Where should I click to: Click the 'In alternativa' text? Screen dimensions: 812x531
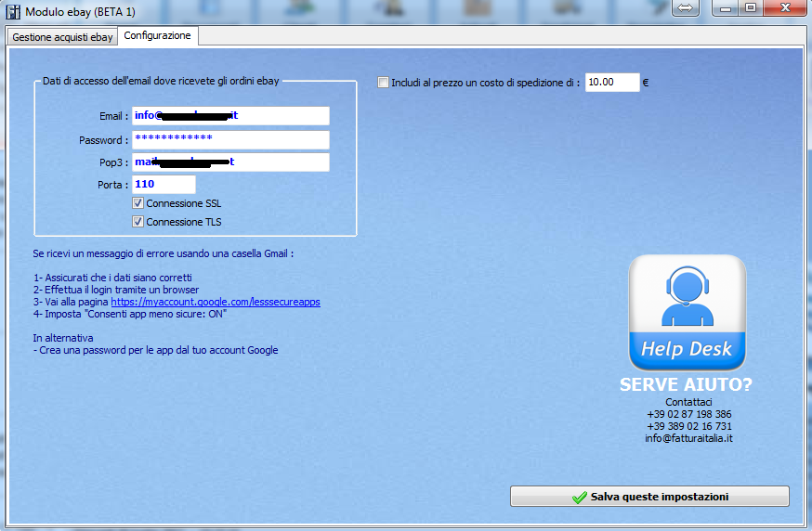point(63,338)
